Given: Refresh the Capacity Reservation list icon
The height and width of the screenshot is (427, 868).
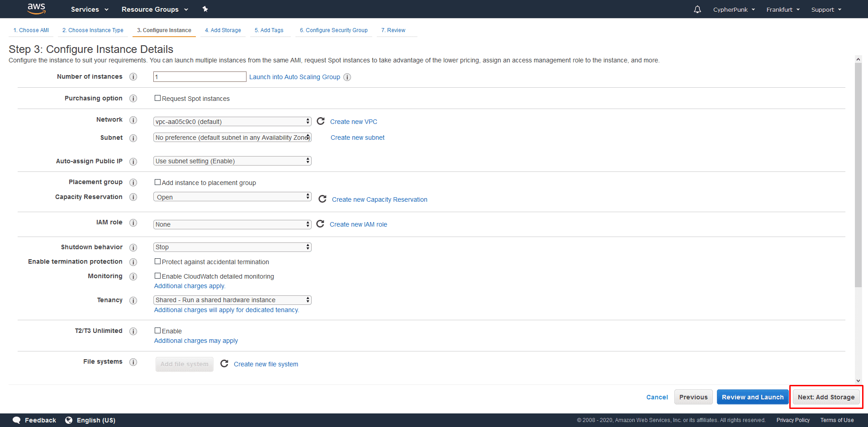Looking at the screenshot, I should [x=323, y=199].
